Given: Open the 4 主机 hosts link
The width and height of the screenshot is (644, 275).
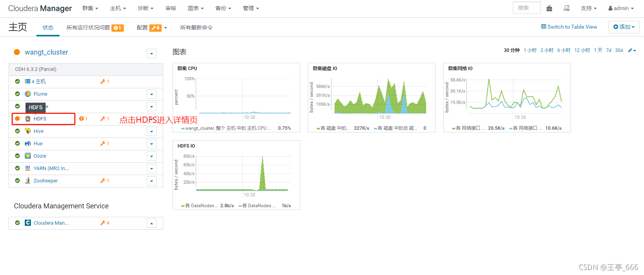Looking at the screenshot, I should [x=39, y=81].
